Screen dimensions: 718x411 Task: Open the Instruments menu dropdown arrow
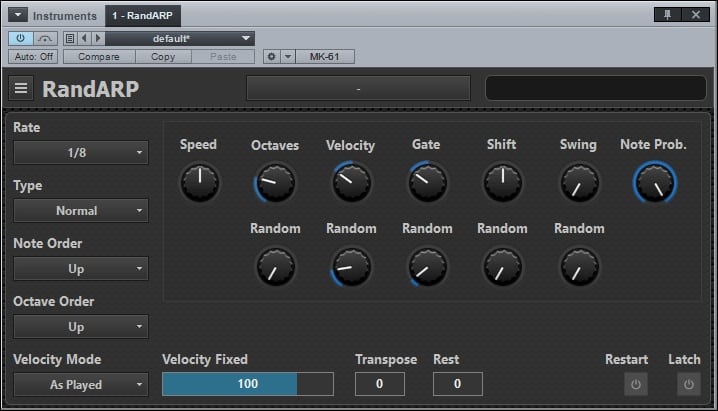(17, 16)
